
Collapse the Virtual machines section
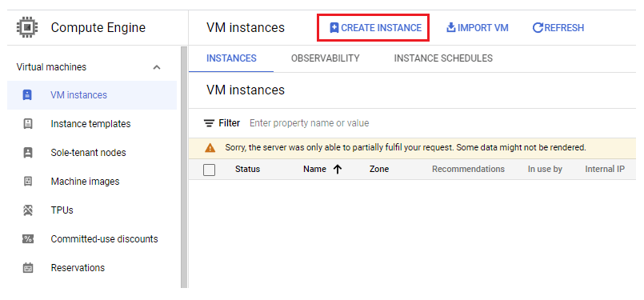tap(157, 67)
